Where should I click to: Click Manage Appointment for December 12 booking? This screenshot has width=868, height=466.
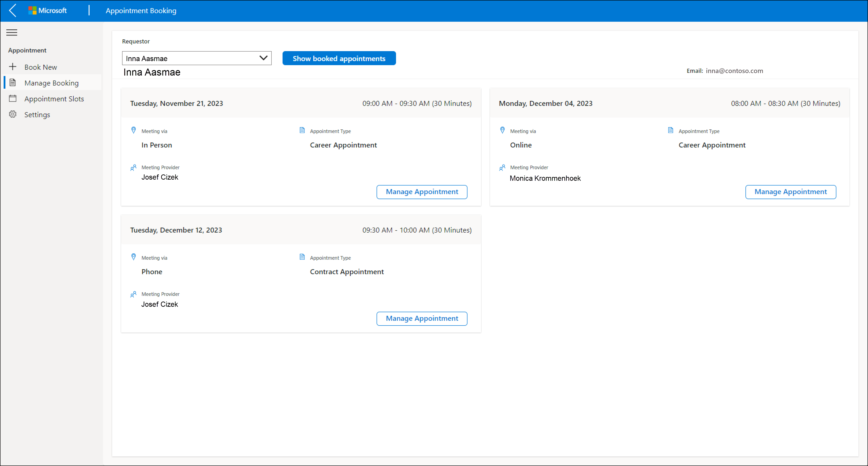tap(422, 318)
